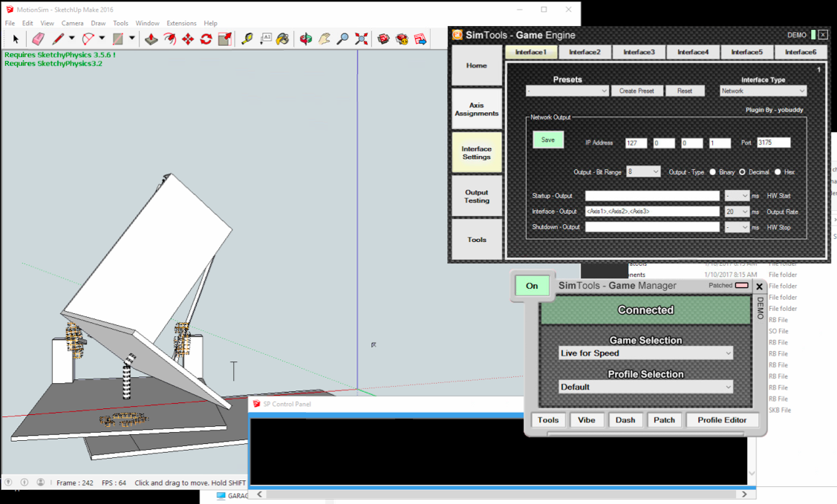The image size is (837, 504).
Task: Activate the Orbit camera tool
Action: point(306,39)
